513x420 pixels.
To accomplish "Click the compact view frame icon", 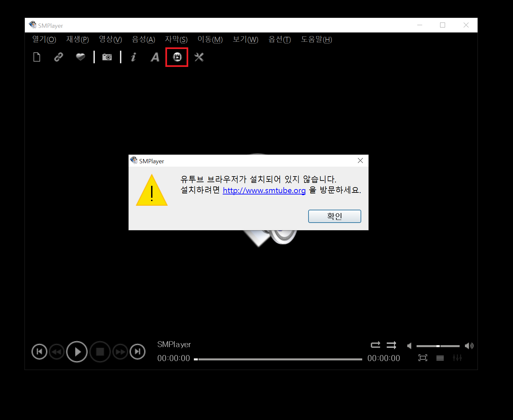I will tap(423, 358).
